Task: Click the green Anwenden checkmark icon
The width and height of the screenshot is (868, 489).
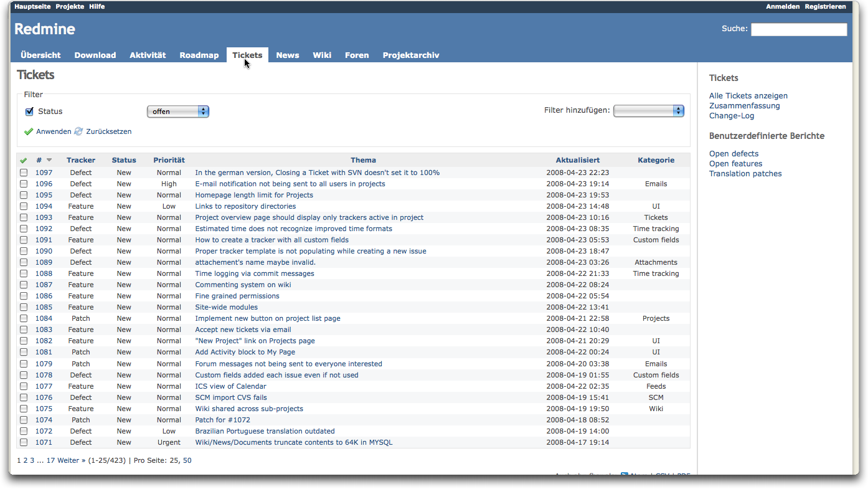Action: point(29,131)
